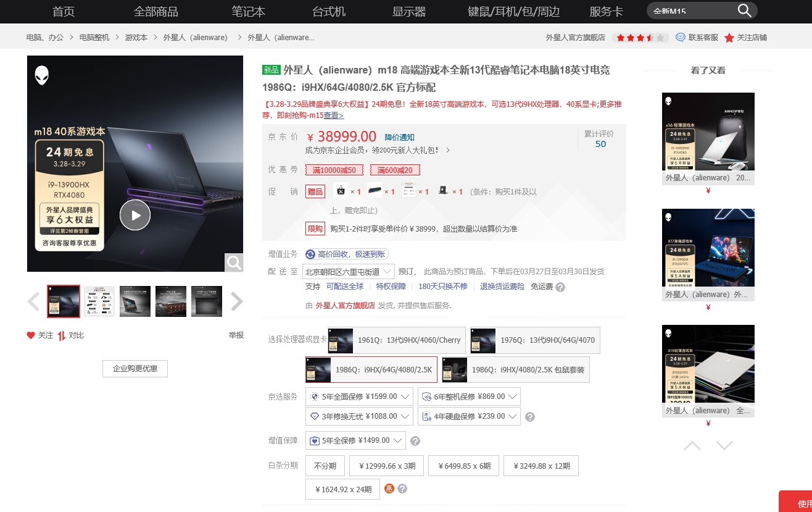The width and height of the screenshot is (812, 512).
Task: Expand 3年修换无忧 ¥1088.00 service dropdown
Action: coord(359,416)
